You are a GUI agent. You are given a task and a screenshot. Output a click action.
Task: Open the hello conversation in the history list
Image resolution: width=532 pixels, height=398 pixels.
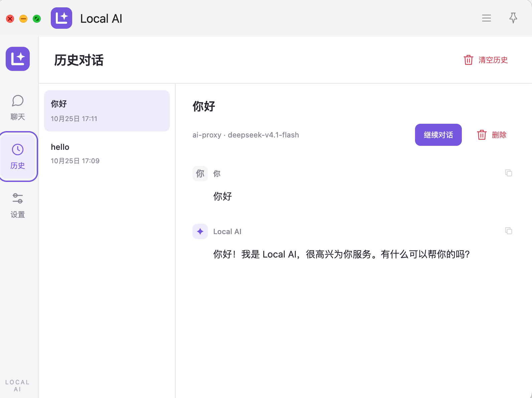pos(107,154)
